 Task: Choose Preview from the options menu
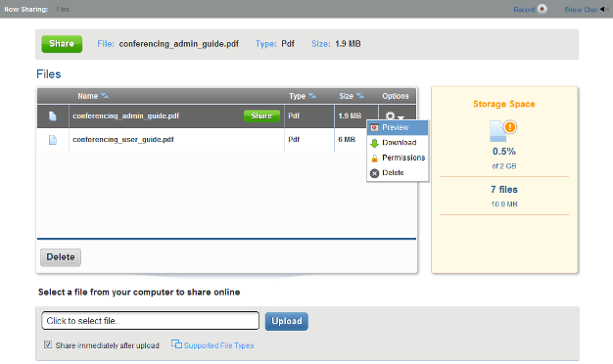click(398, 128)
